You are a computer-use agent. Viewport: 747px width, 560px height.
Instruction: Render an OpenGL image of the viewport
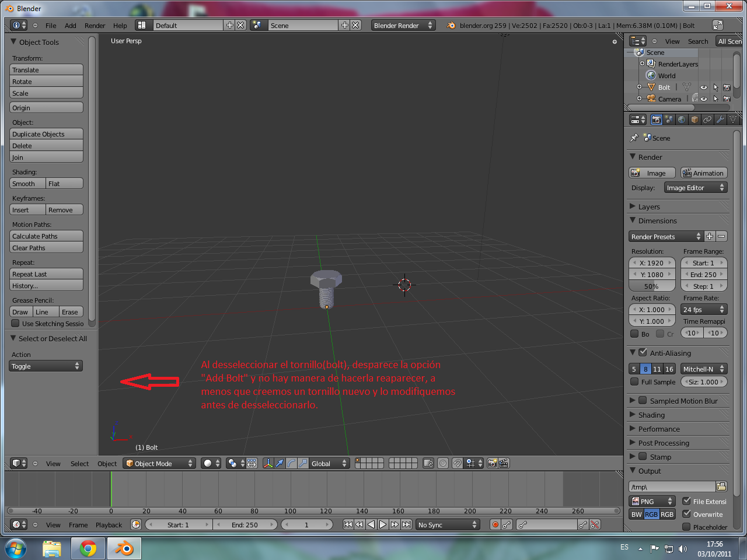(492, 463)
